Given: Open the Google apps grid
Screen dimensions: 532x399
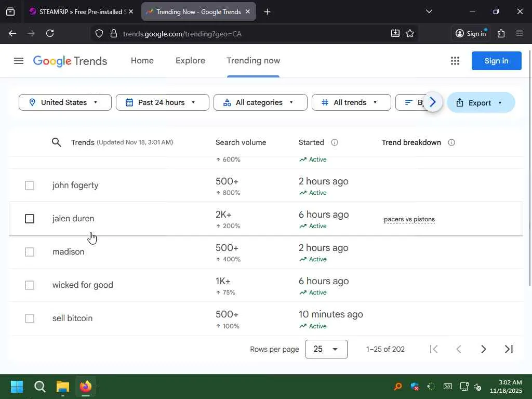Looking at the screenshot, I should pos(455,61).
